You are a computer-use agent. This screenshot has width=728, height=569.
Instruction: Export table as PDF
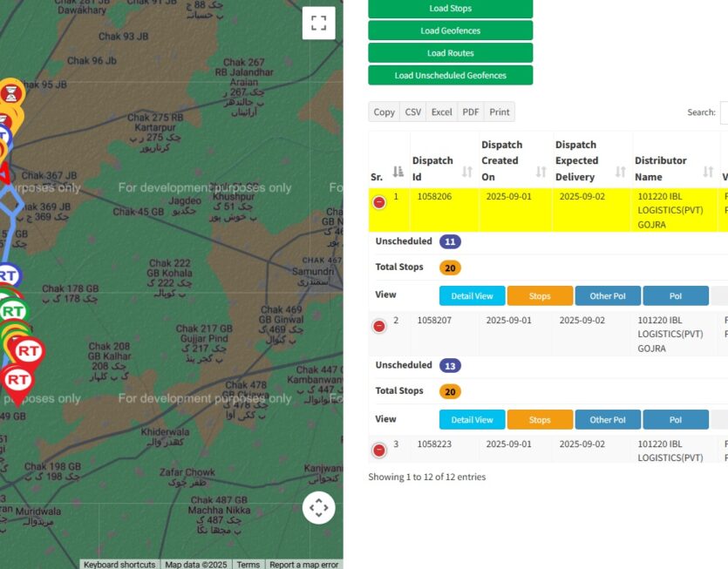coord(471,112)
